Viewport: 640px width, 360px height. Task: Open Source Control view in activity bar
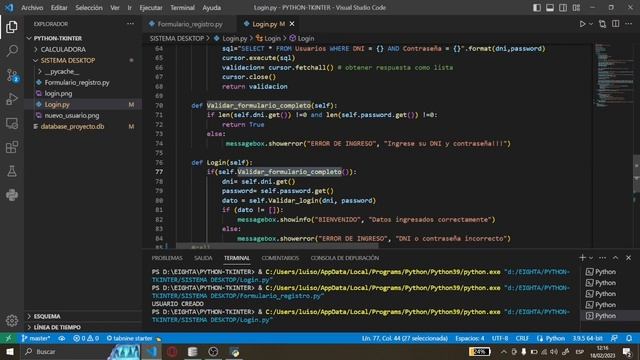tap(12, 75)
